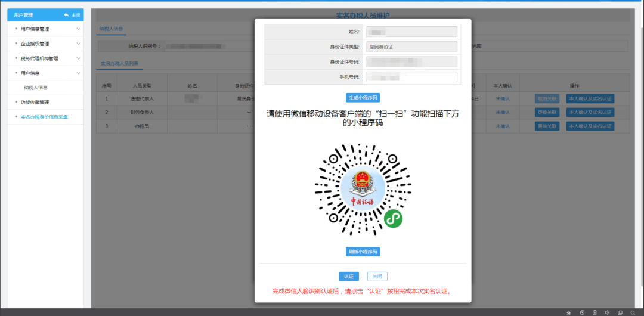The width and height of the screenshot is (644, 316).
Task: Click 法定代表人 cell in table
Action: [142, 98]
